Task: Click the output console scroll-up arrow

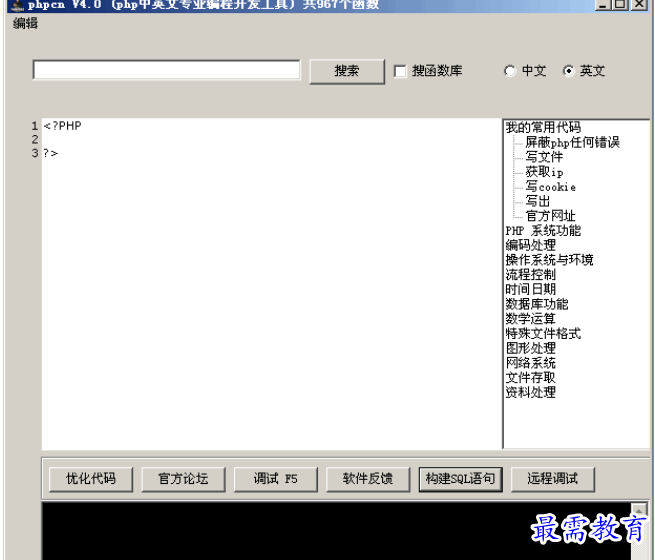Action: coord(639,510)
